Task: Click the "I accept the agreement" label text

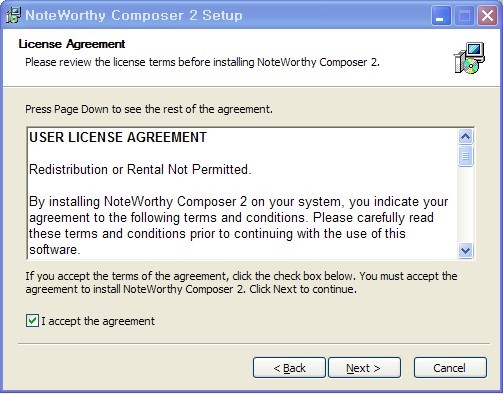Action: tap(98, 321)
